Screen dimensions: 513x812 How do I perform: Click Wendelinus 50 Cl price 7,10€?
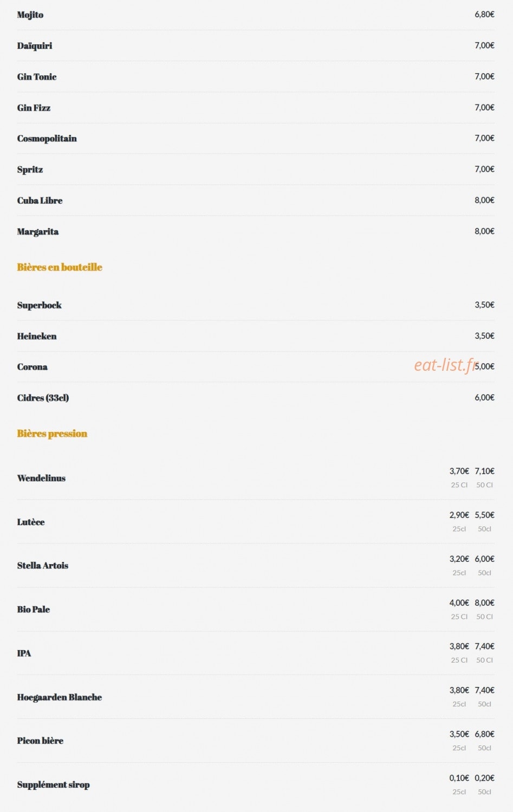tap(484, 471)
